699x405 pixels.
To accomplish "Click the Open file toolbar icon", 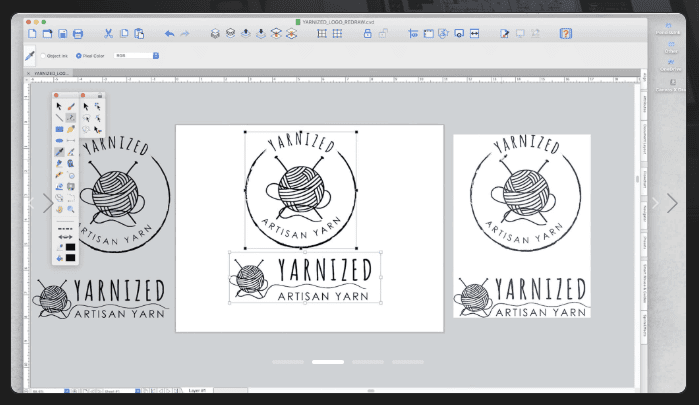I will tap(47, 34).
